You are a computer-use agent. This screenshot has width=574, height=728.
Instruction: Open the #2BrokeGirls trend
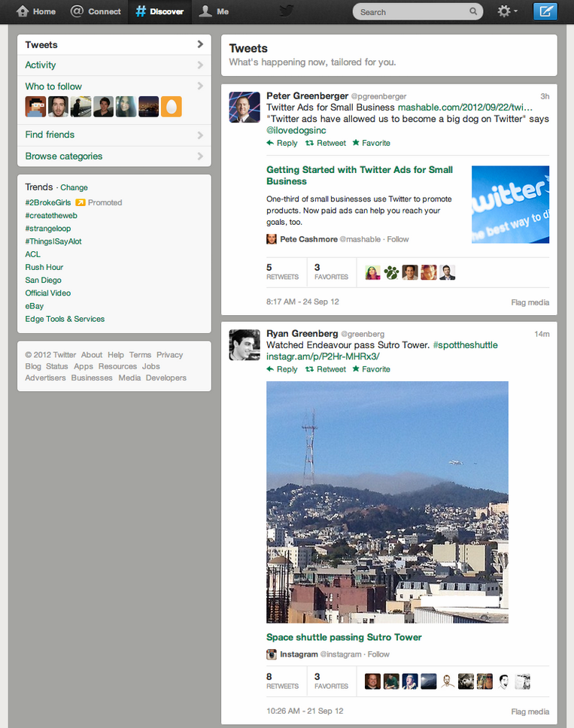pos(48,202)
